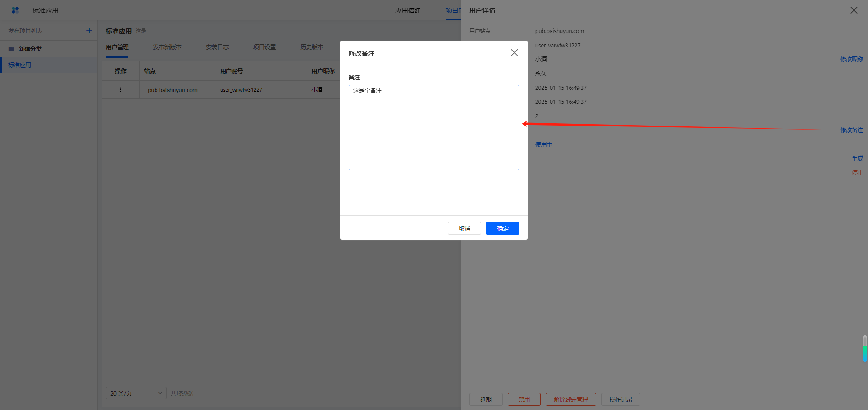Image resolution: width=868 pixels, height=410 pixels.
Task: Click the 修改昵称 link
Action: [x=851, y=59]
